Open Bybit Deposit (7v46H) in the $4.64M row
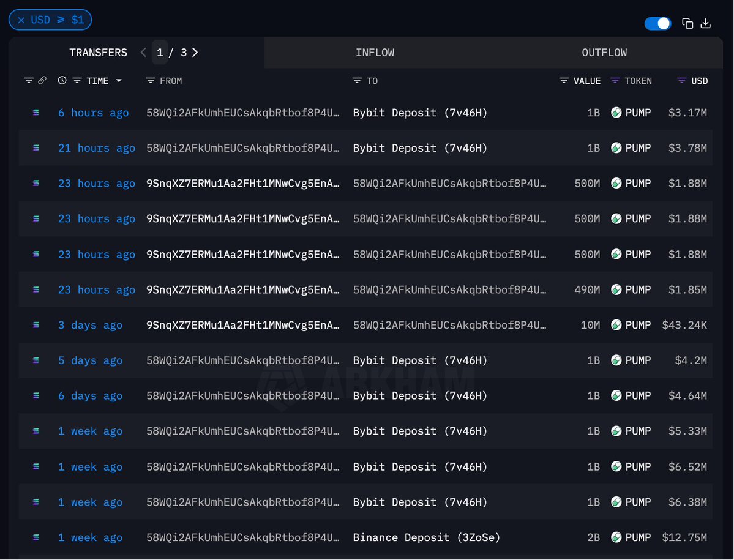This screenshot has height=560, width=734. pyautogui.click(x=420, y=396)
